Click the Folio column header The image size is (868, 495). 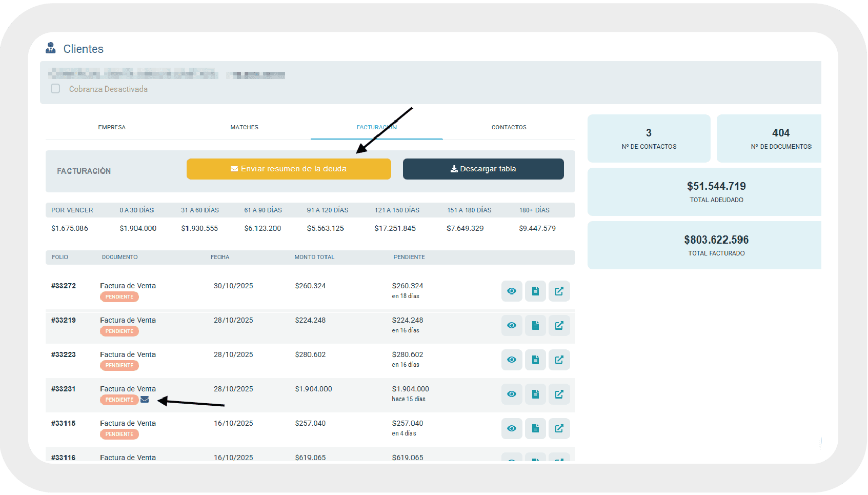tap(60, 257)
